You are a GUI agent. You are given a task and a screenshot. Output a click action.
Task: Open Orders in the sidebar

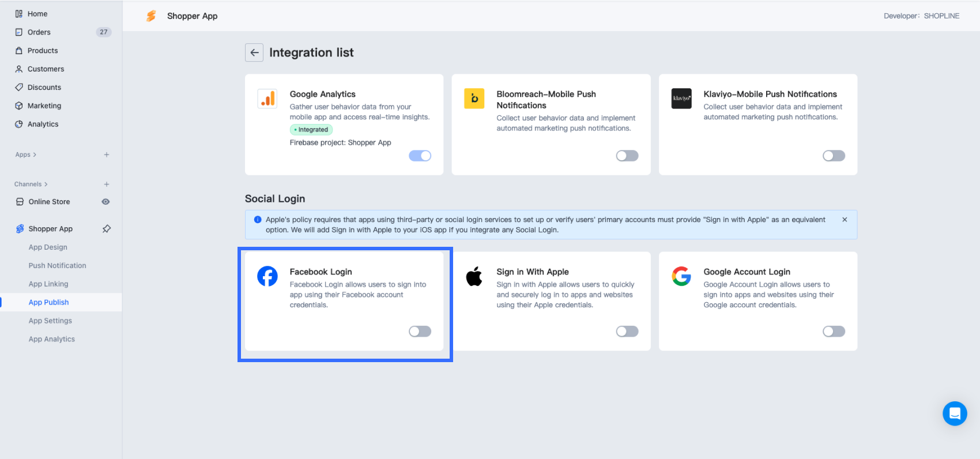click(39, 32)
